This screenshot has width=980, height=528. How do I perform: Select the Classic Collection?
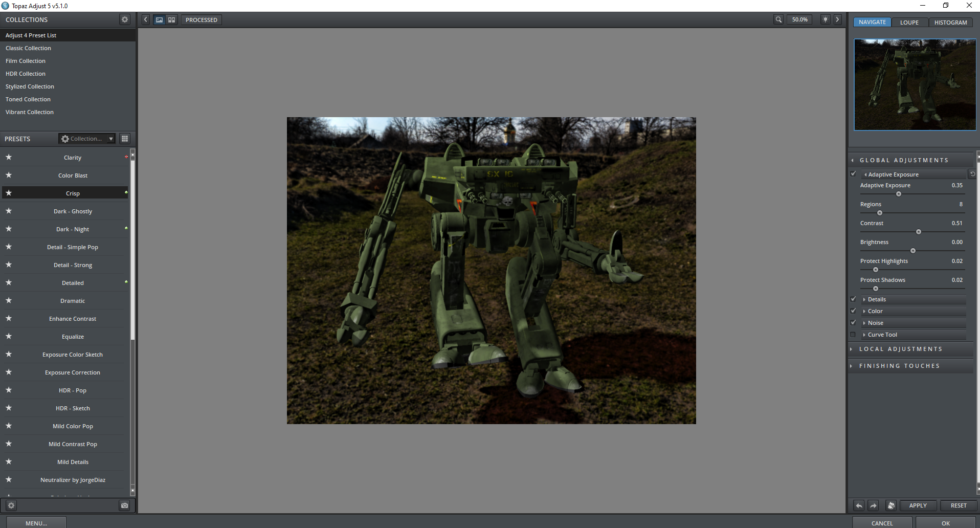click(68, 48)
